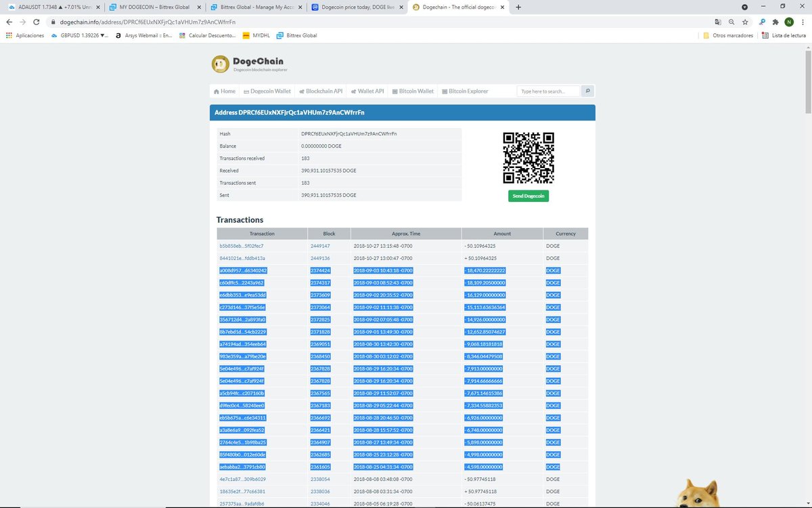Open a new browser tab
Image resolution: width=812 pixels, height=508 pixels.
[x=518, y=7]
